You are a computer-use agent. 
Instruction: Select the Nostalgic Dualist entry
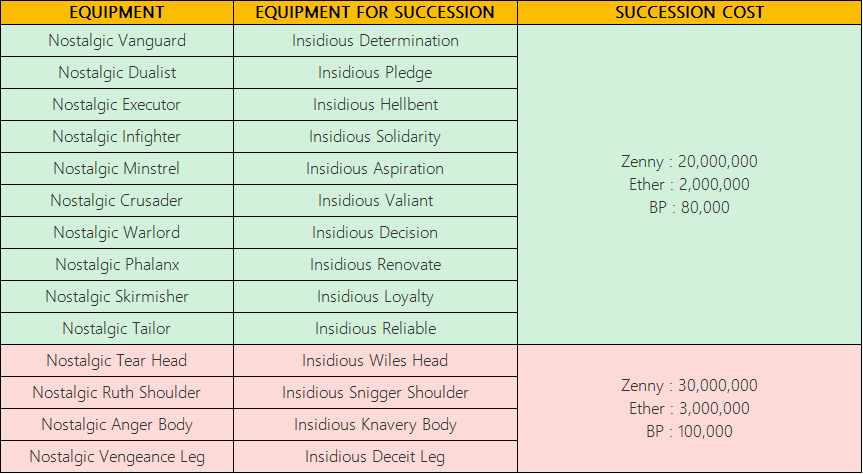click(x=117, y=73)
